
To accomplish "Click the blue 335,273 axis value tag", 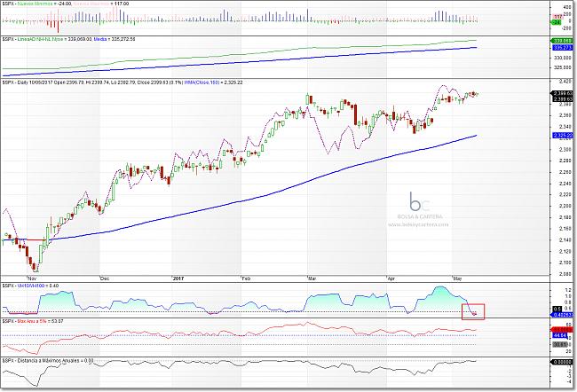I will coord(563,48).
